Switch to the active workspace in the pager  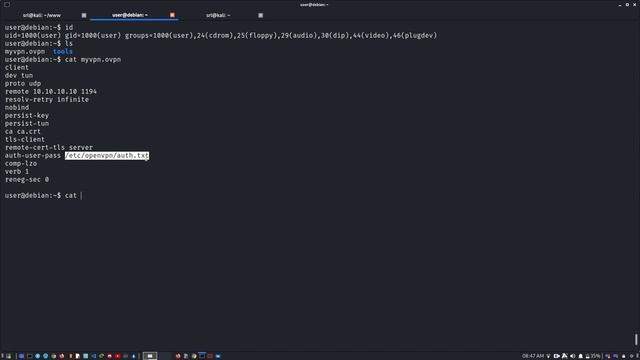[150, 356]
